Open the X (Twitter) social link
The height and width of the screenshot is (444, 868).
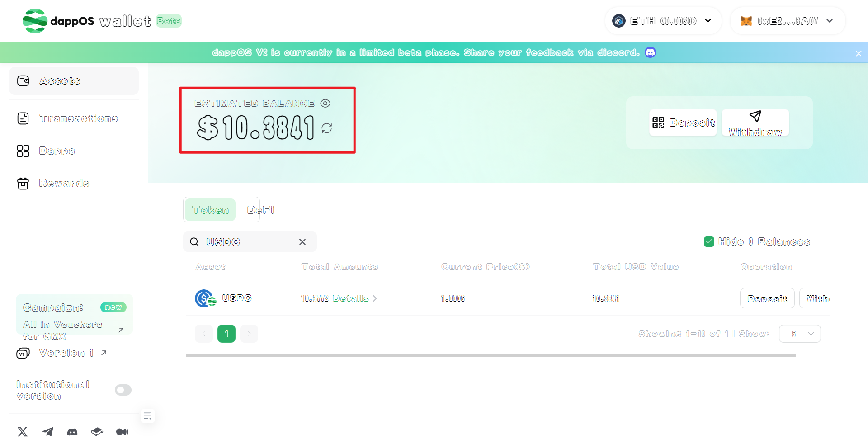click(23, 432)
